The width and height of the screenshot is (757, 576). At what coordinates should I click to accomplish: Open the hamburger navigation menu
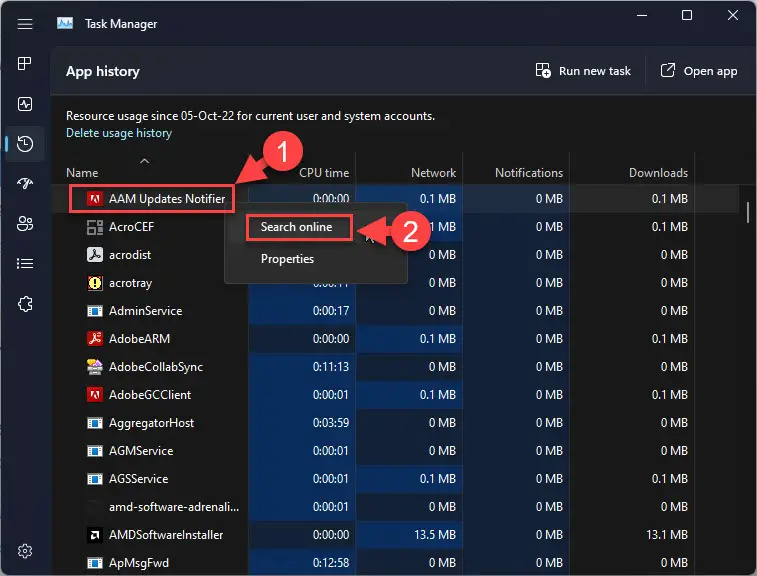pyautogui.click(x=25, y=24)
